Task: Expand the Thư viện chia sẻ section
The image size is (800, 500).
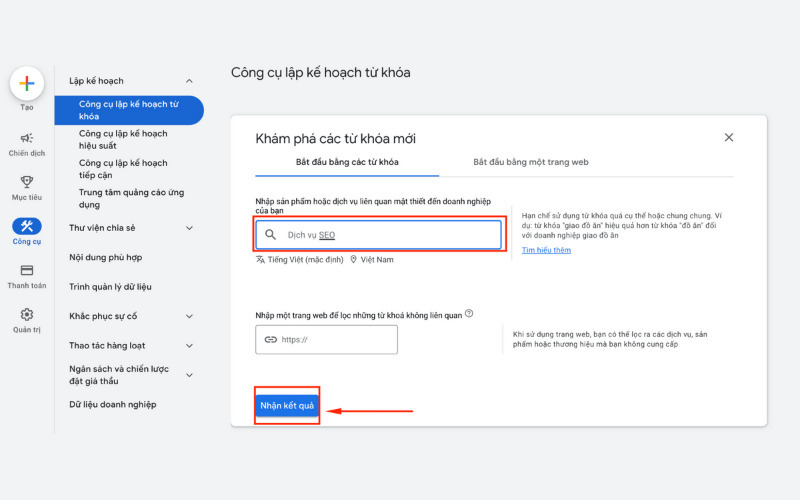Action: point(189,228)
